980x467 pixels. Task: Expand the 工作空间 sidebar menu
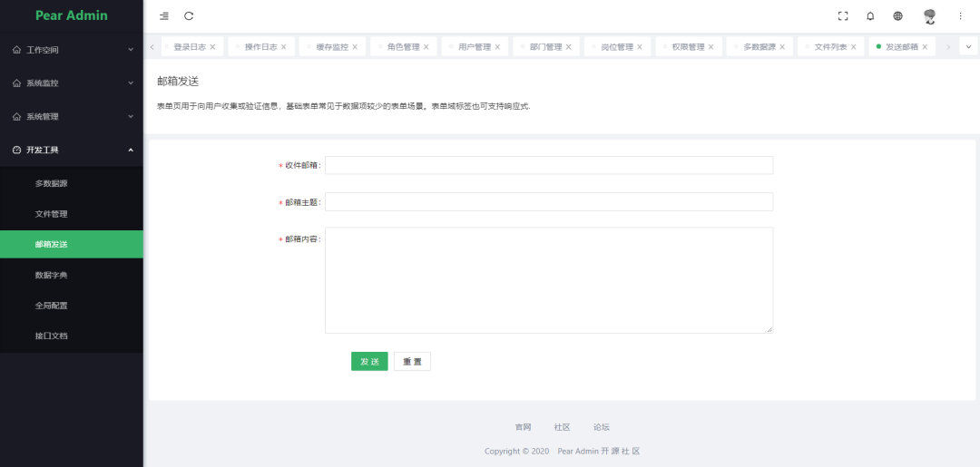coord(71,50)
